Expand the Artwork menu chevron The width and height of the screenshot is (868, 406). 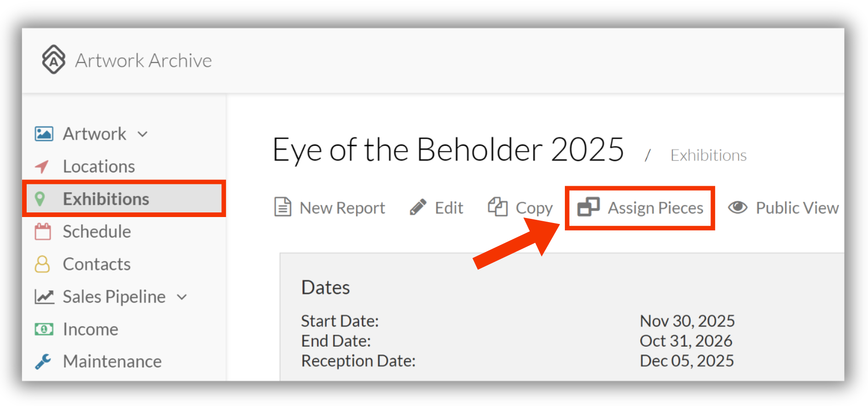click(143, 134)
